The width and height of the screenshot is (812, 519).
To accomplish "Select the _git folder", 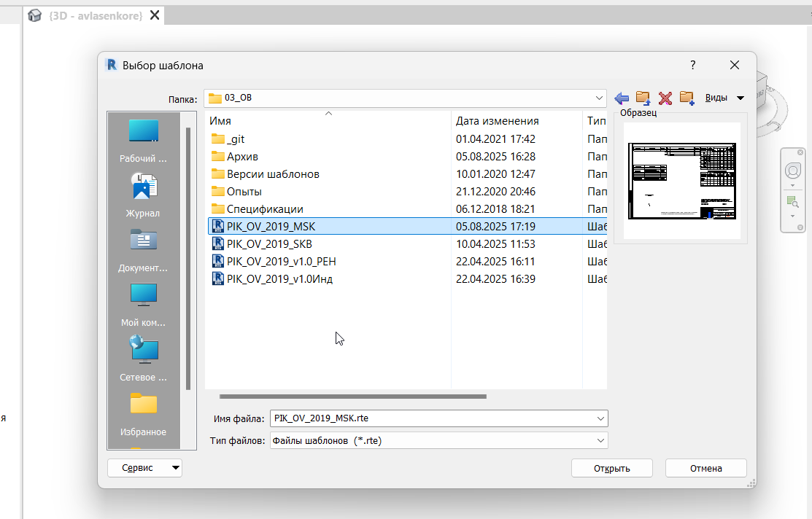I will click(236, 139).
